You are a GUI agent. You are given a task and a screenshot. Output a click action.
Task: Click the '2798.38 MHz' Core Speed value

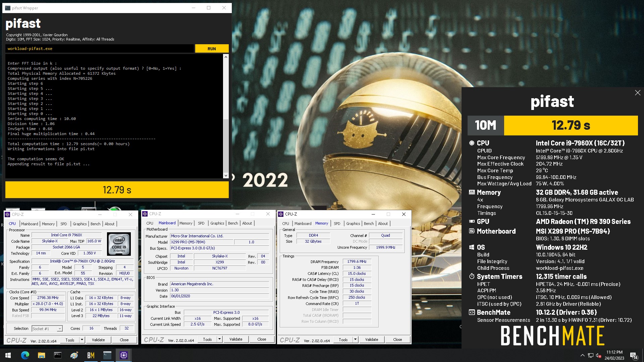pos(48,298)
